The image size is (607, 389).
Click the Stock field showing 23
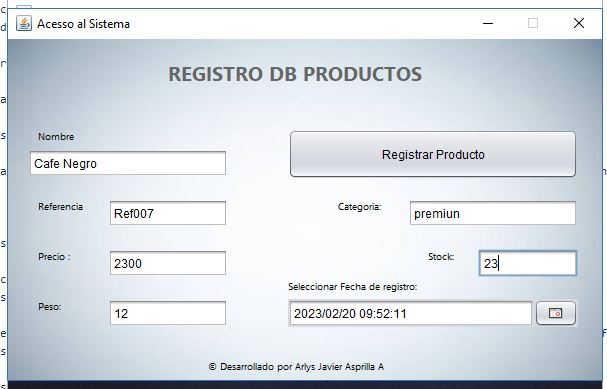pos(528,263)
